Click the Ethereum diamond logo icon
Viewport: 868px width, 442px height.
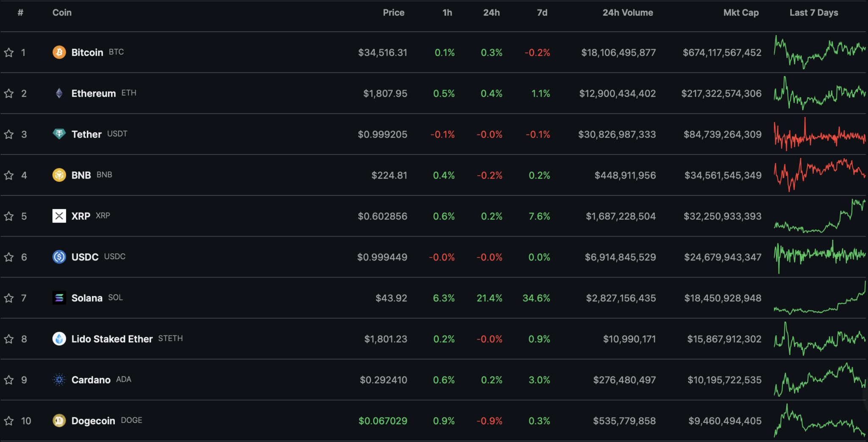pos(59,93)
